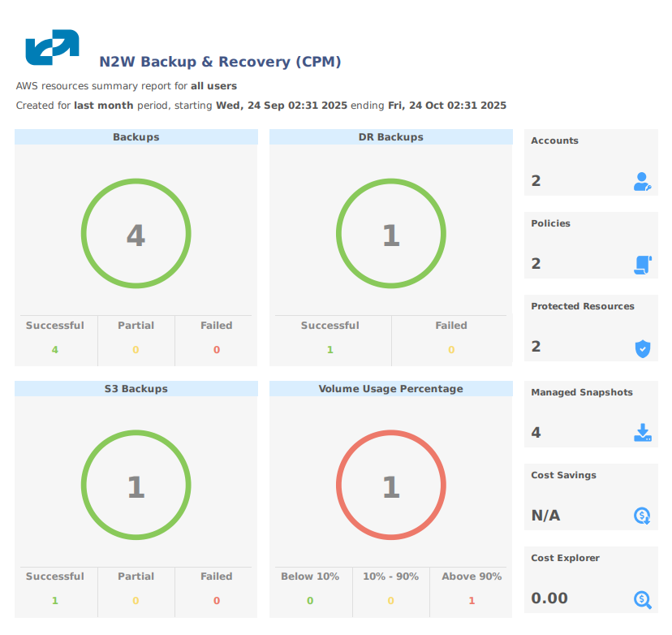Click Failed count in Backups panel

click(217, 350)
